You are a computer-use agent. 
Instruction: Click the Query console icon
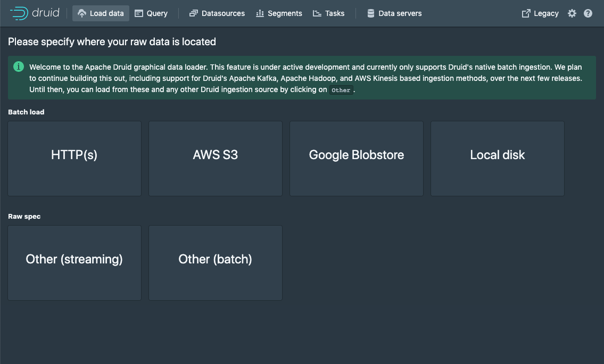(x=139, y=13)
